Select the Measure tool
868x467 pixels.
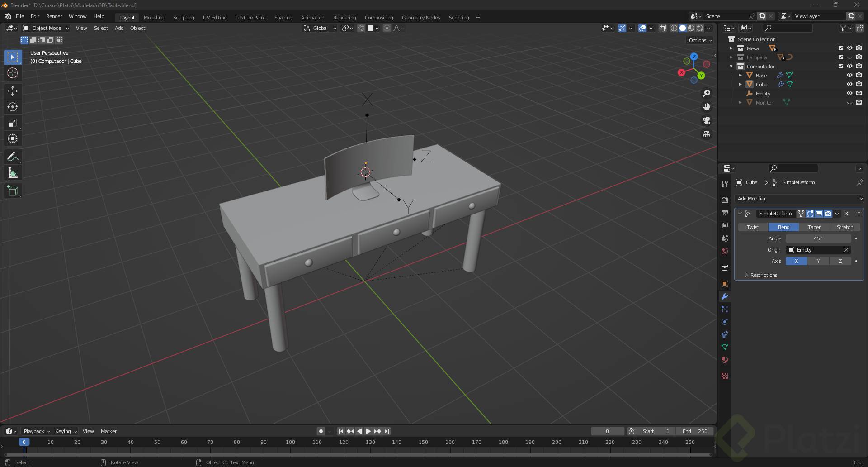(13, 172)
